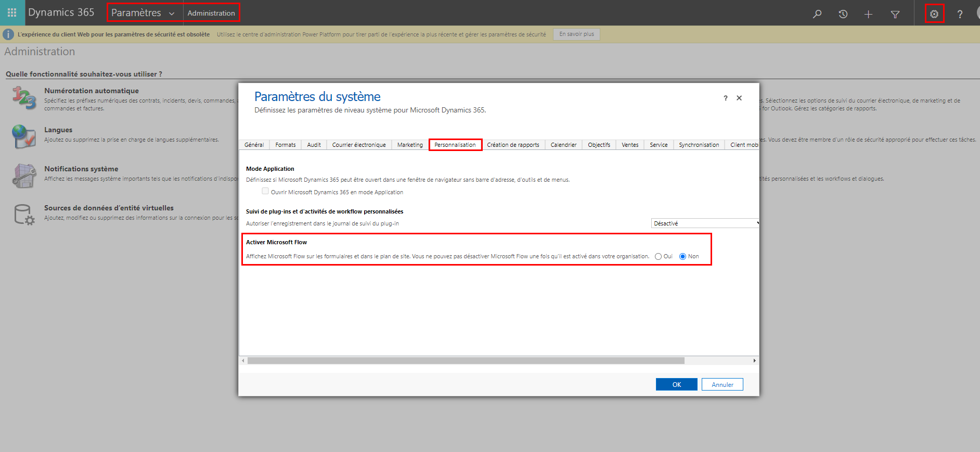Image resolution: width=980 pixels, height=452 pixels.
Task: Switch to the Client mobile tab
Action: (x=742, y=145)
